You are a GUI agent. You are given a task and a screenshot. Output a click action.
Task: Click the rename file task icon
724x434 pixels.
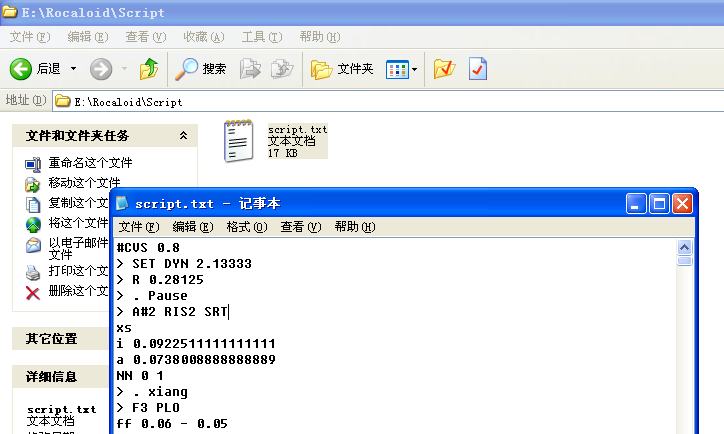click(33, 164)
